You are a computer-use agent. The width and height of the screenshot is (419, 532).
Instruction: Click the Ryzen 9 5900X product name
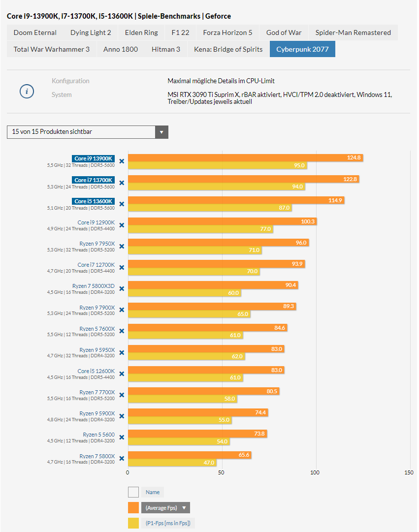click(97, 413)
